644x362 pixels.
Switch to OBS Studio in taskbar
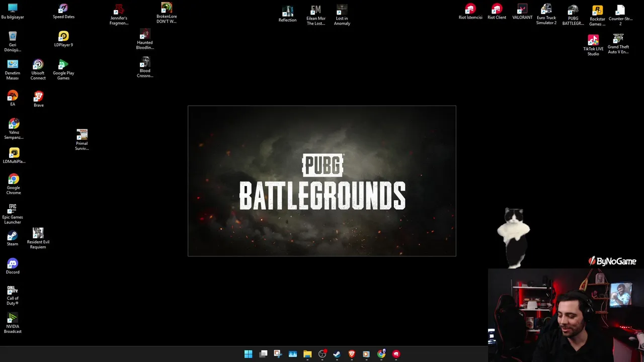click(323, 354)
